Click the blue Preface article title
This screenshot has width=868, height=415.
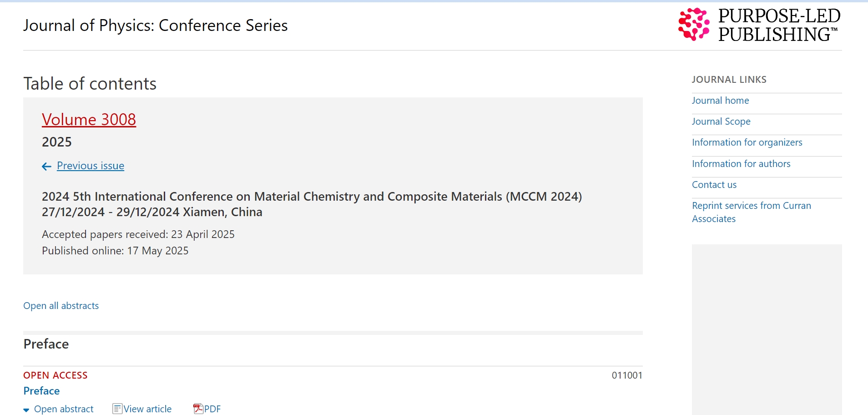(x=41, y=391)
